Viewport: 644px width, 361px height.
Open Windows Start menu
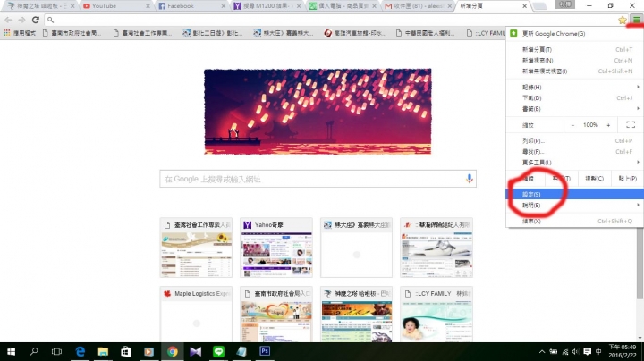11,351
